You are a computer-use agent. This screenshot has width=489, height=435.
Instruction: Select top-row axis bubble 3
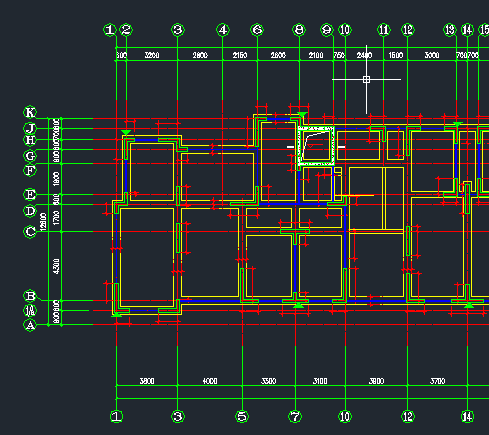click(x=178, y=30)
